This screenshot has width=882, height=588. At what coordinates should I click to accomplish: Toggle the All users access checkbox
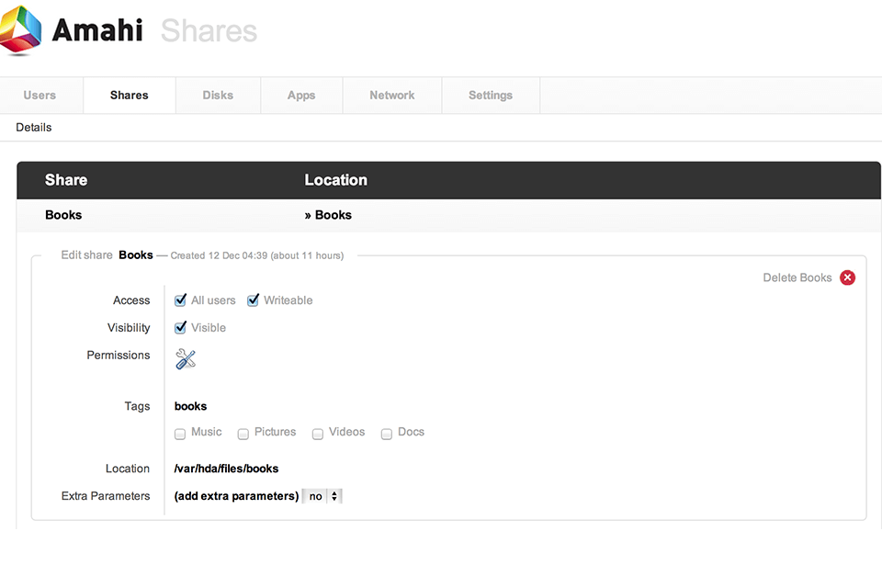click(181, 300)
